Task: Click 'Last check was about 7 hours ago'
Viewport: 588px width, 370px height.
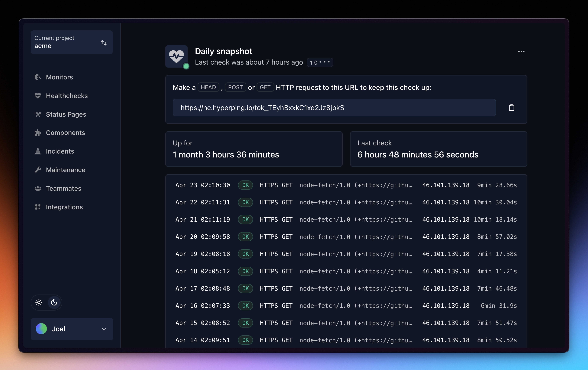Action: click(249, 62)
